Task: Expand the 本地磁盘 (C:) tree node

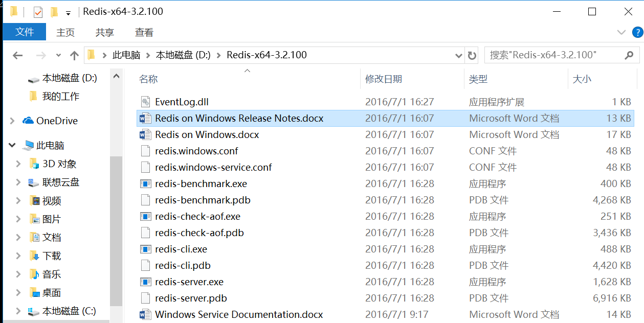Action: (x=18, y=311)
